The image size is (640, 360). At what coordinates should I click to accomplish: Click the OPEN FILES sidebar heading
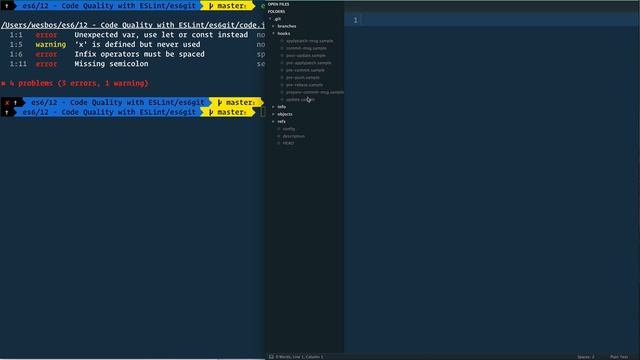(278, 4)
